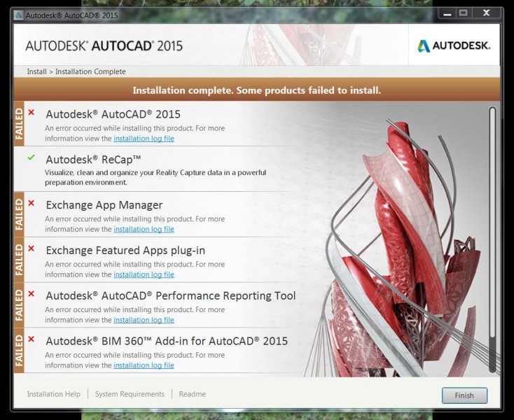Open installation log file for Exchange Featured Apps plug-in
This screenshot has height=420, width=514.
click(144, 274)
